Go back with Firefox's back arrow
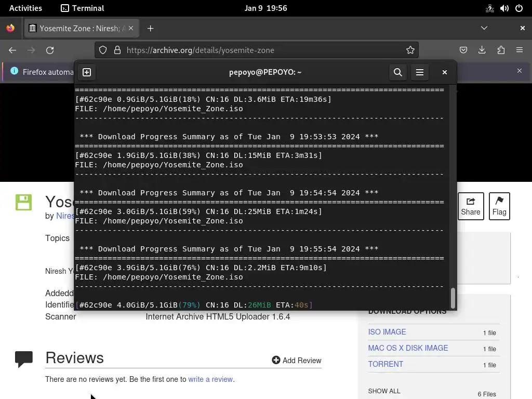The width and height of the screenshot is (532, 399). point(12,50)
